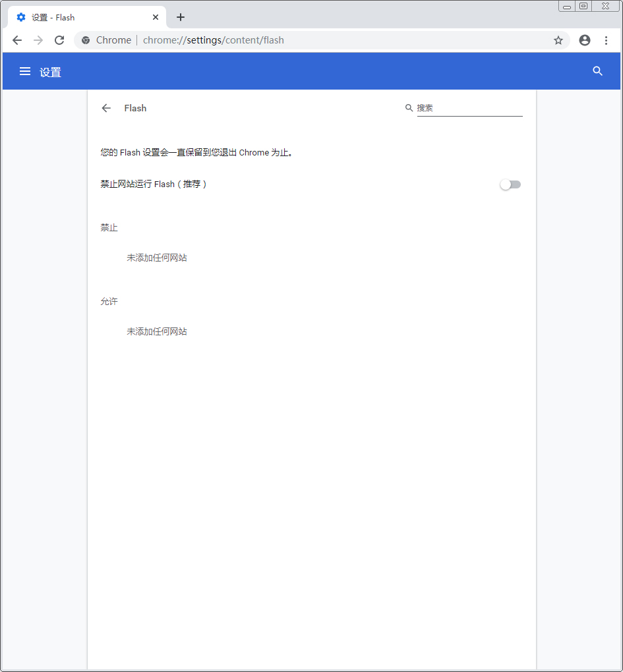The width and height of the screenshot is (623, 672).
Task: Click the search magnifier in the blue header
Action: pyautogui.click(x=597, y=71)
